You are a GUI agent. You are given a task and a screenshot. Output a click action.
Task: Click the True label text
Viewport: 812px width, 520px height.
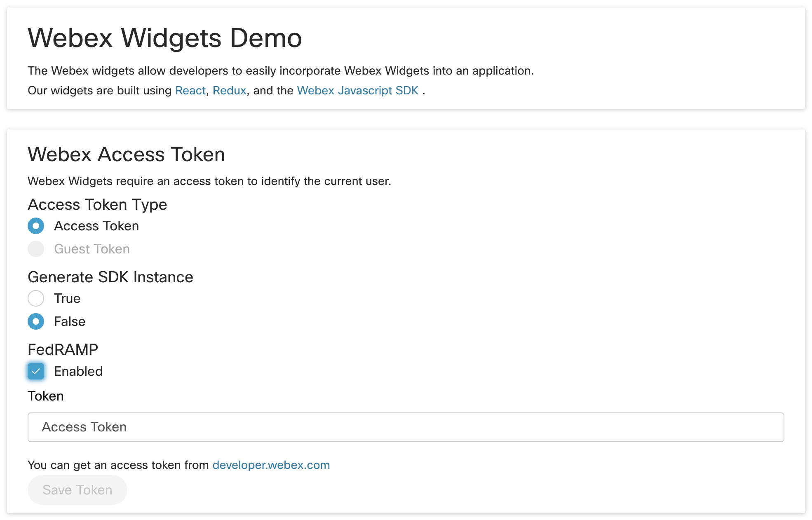[x=67, y=298]
